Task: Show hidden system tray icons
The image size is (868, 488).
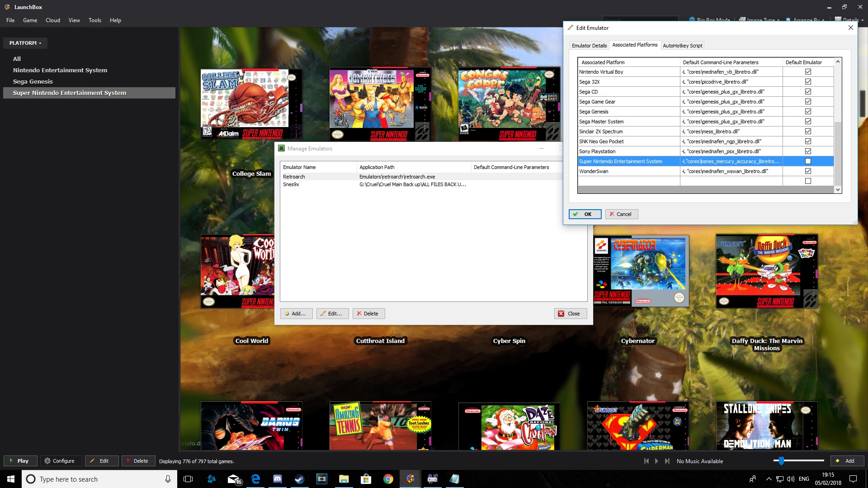Action: (x=769, y=479)
